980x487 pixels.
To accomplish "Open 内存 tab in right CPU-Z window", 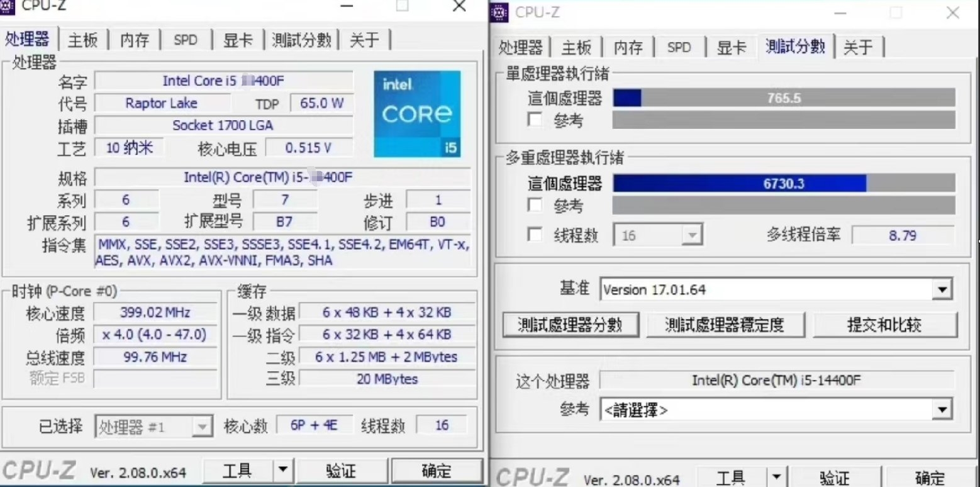I will point(628,47).
